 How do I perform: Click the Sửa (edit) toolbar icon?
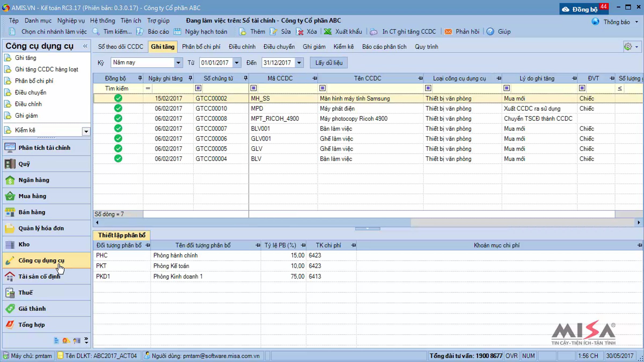(x=273, y=32)
